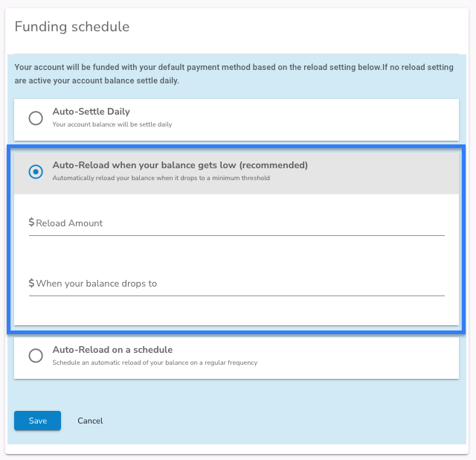
Task: Select Auto-Reload when balance gets low radio
Action: 36,172
